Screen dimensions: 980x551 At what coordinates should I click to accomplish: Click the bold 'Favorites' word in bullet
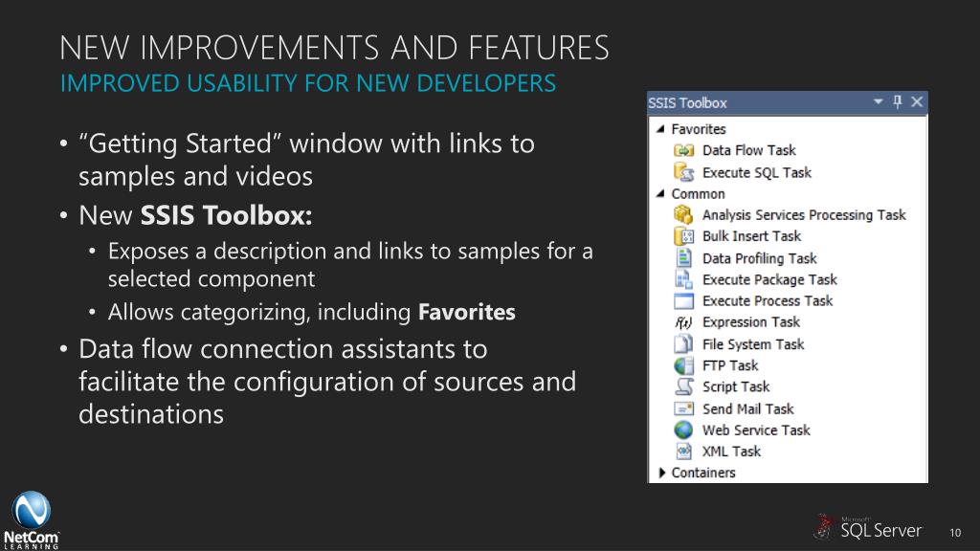click(x=467, y=312)
